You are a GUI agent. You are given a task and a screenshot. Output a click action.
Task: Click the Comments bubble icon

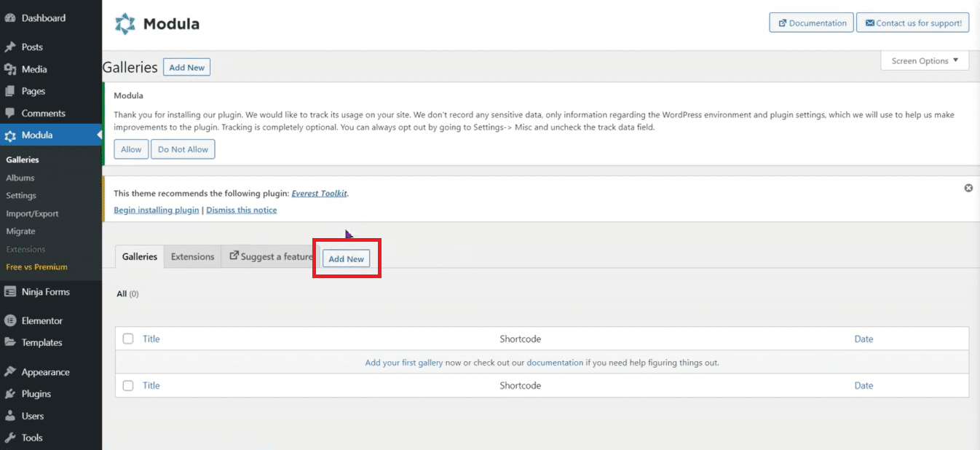(x=10, y=114)
